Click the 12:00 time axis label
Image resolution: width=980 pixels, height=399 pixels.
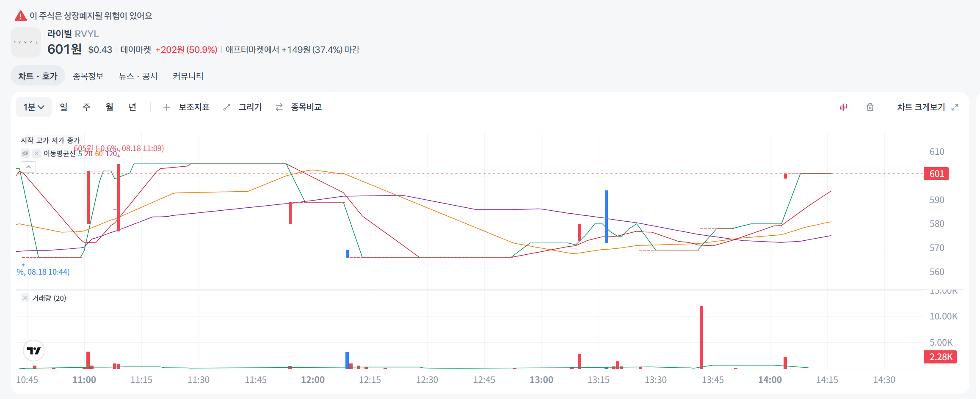[313, 380]
